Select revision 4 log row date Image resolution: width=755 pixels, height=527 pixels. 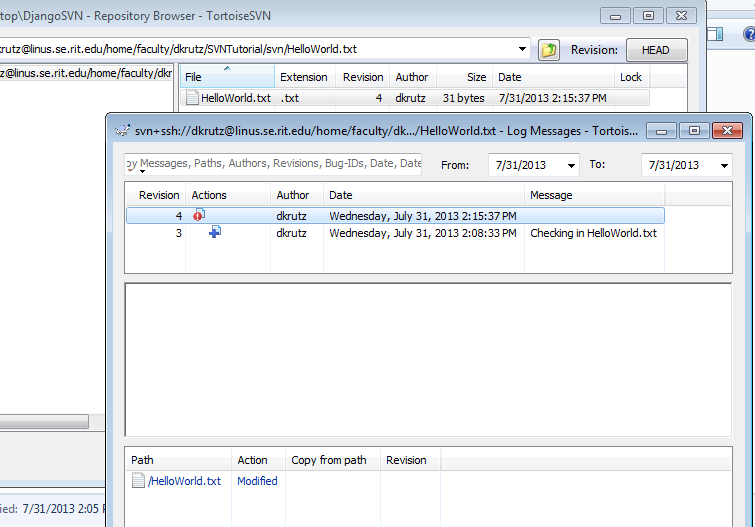click(x=423, y=216)
